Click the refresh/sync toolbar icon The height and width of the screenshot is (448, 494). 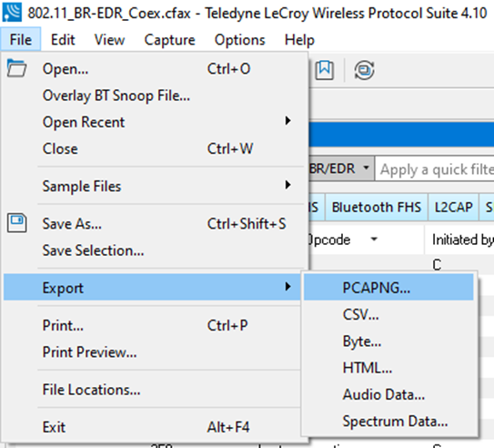click(x=364, y=70)
